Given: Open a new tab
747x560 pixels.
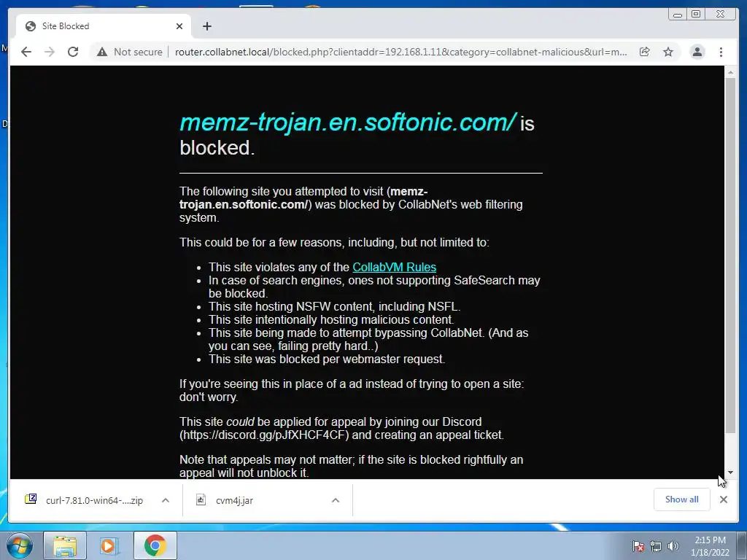Looking at the screenshot, I should tap(206, 26).
